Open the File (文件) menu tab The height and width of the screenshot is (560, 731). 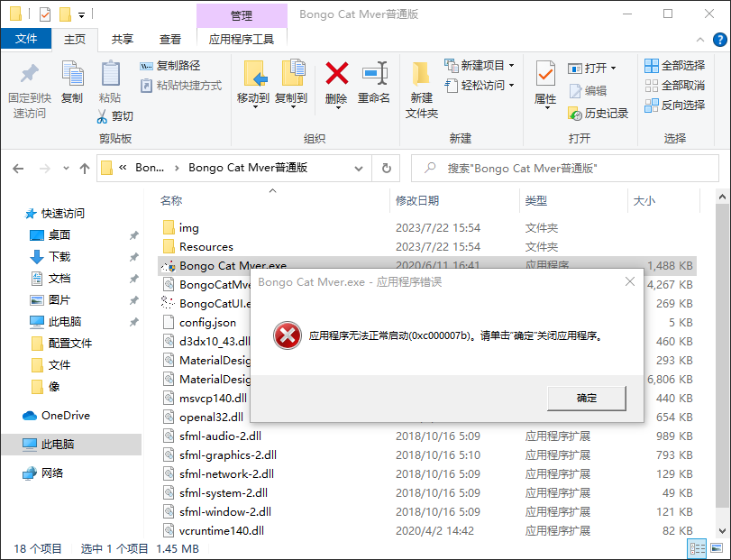26,39
